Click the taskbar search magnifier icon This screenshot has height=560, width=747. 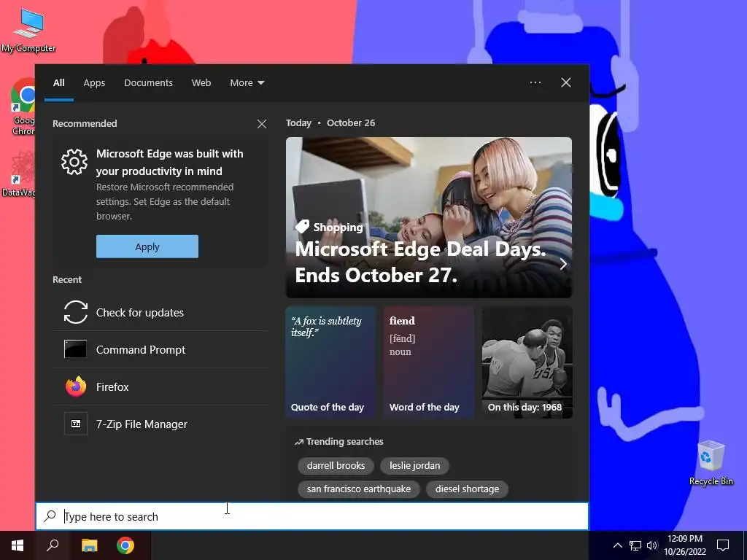tap(53, 545)
